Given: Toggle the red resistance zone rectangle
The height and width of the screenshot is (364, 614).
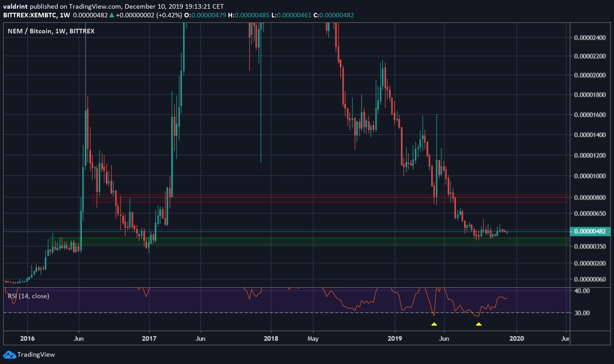Looking at the screenshot, I should [320, 198].
